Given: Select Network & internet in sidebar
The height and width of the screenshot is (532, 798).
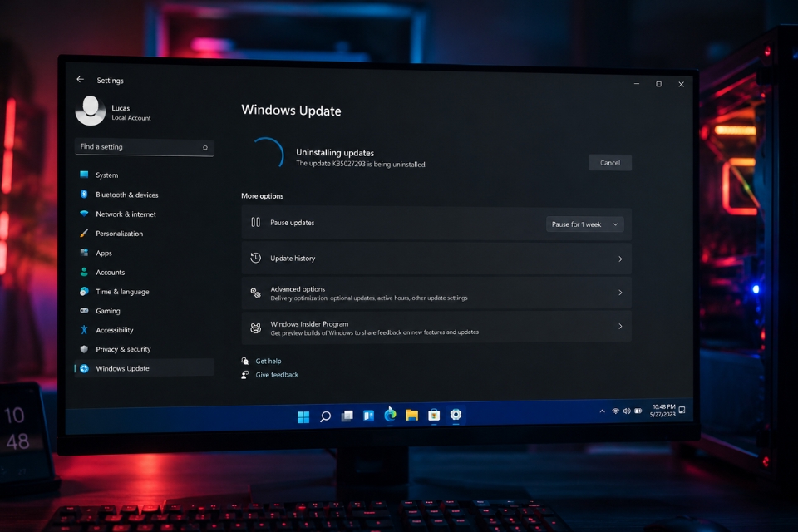Looking at the screenshot, I should [x=126, y=214].
